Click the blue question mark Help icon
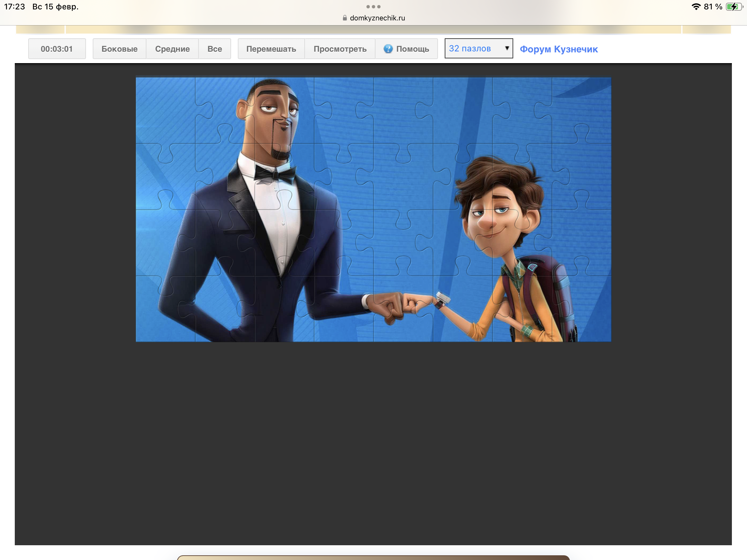 click(x=388, y=49)
